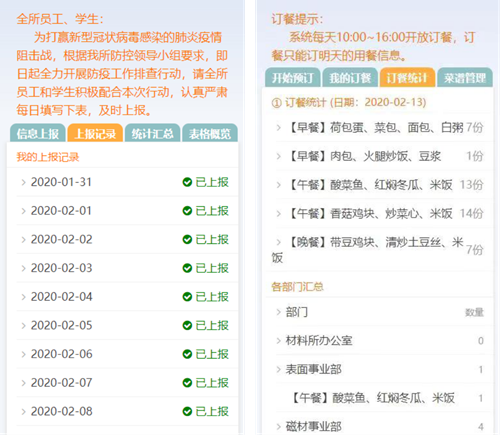Select the 统计汇总 tab
The image size is (500, 435).
click(x=153, y=133)
